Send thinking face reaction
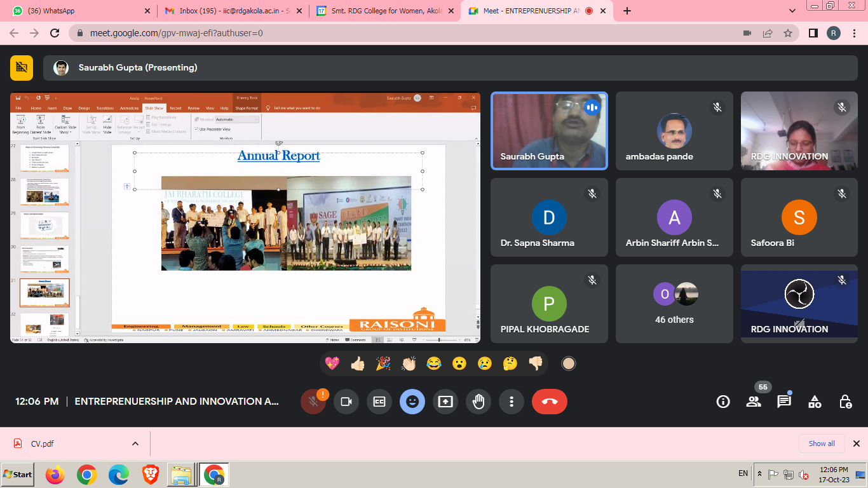868x488 pixels. coord(510,363)
